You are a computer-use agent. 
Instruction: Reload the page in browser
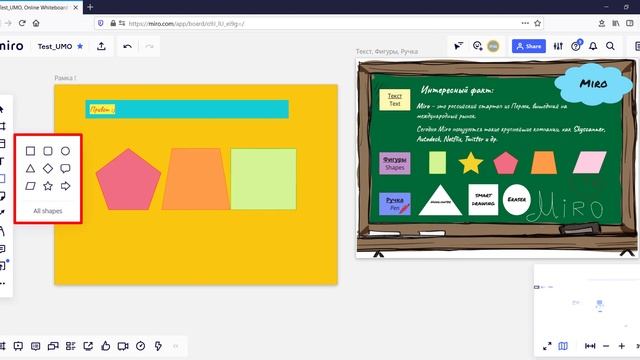click(22, 23)
